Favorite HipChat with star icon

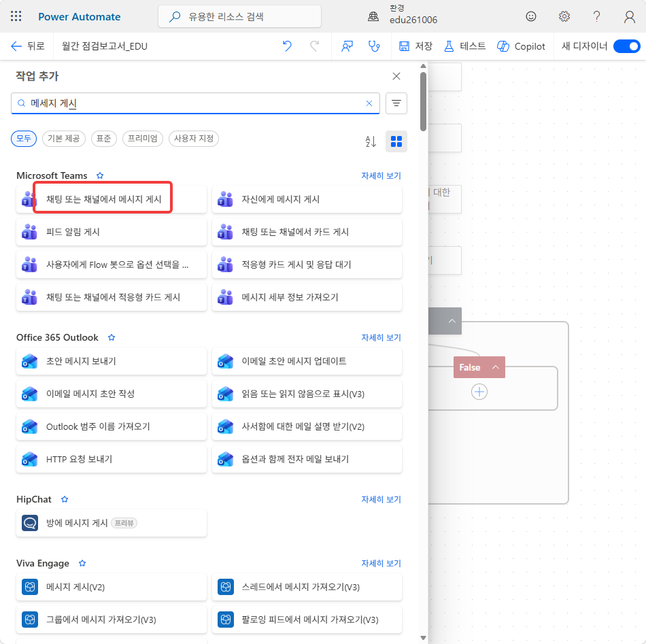(65, 499)
